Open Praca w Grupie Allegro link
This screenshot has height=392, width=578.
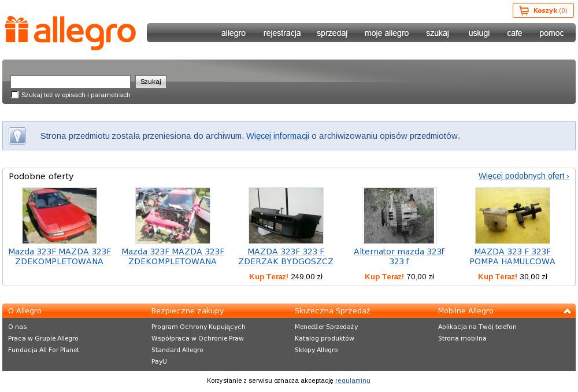pyautogui.click(x=43, y=338)
